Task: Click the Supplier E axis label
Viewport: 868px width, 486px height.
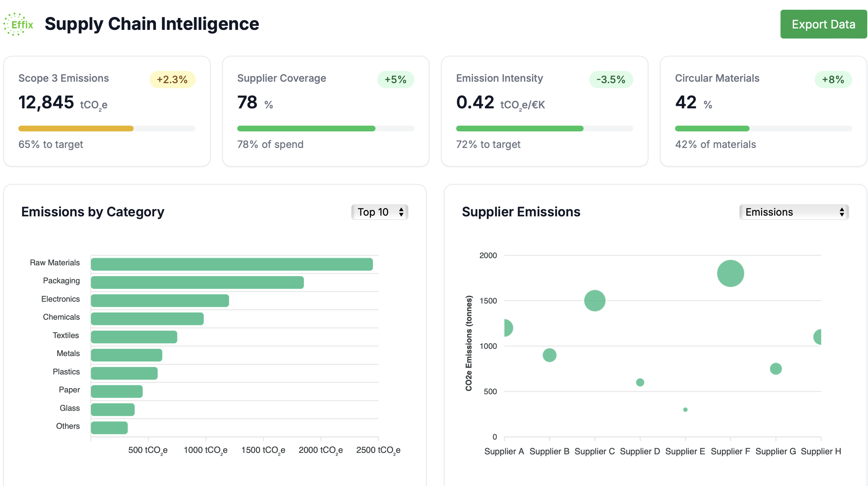Action: [685, 452]
